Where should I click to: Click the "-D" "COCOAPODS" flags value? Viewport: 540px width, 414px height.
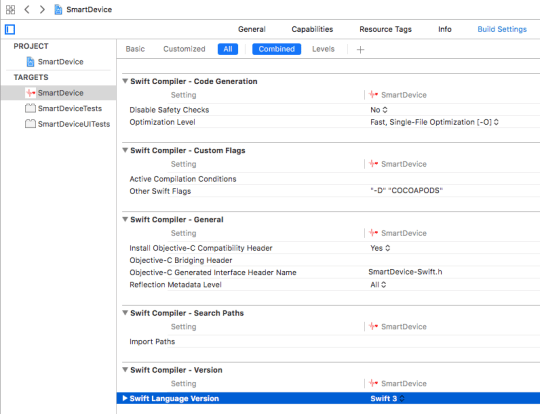(406, 190)
